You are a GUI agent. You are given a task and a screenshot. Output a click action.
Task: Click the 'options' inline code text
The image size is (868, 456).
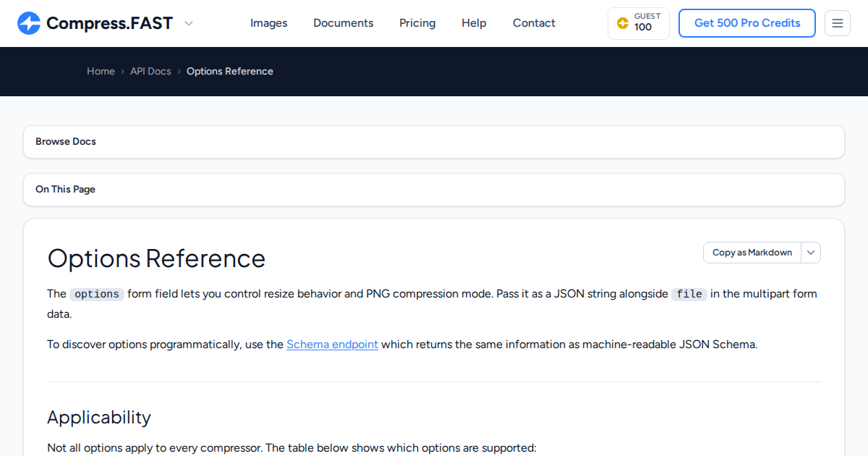coord(97,294)
